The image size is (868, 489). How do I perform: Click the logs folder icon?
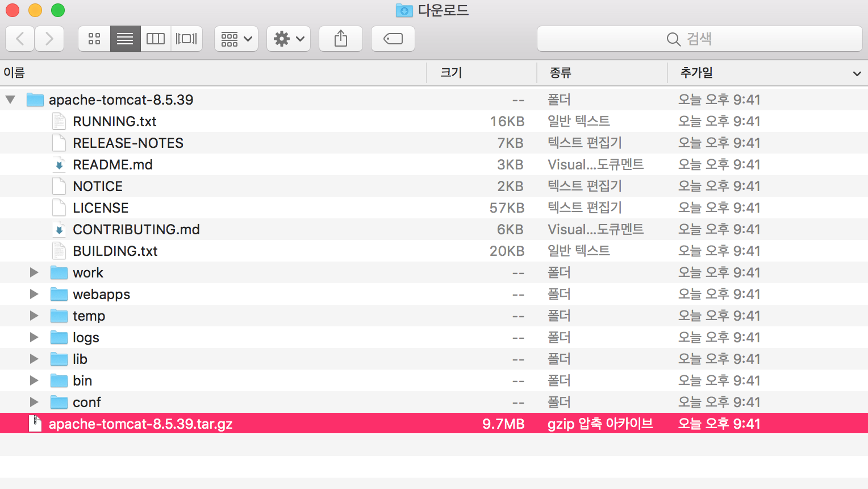click(x=59, y=338)
